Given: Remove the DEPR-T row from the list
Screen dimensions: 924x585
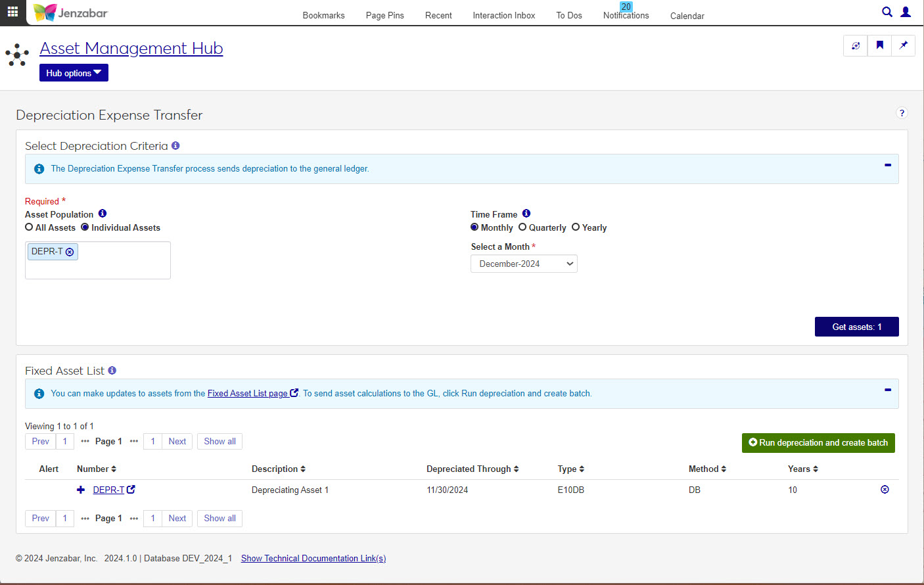Looking at the screenshot, I should click(885, 490).
